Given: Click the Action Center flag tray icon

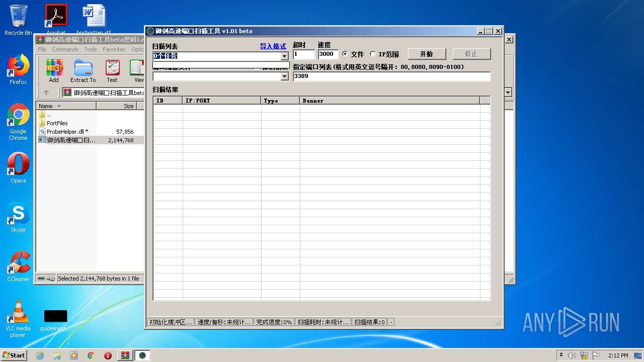Looking at the screenshot, I should click(x=596, y=355).
